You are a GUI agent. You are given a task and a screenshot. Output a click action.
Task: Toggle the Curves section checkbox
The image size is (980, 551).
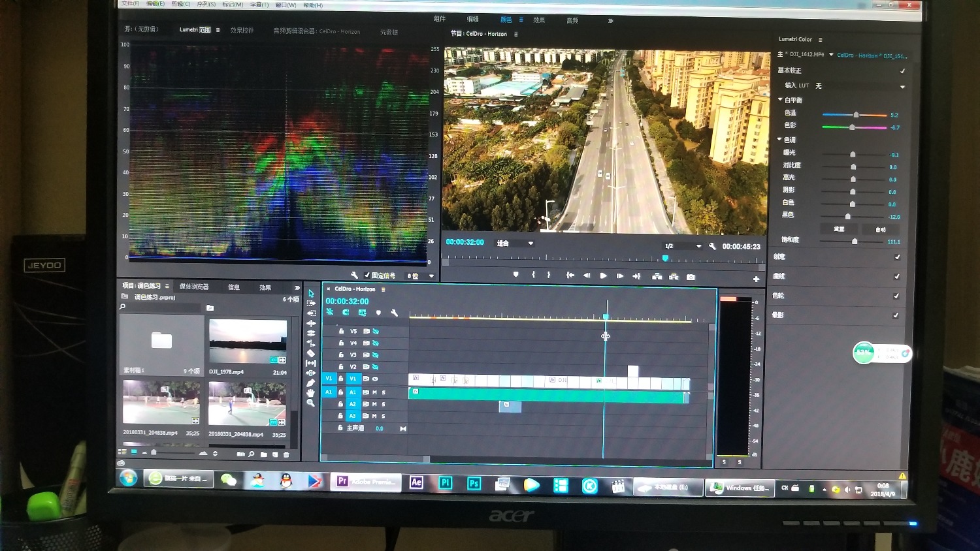[896, 277]
